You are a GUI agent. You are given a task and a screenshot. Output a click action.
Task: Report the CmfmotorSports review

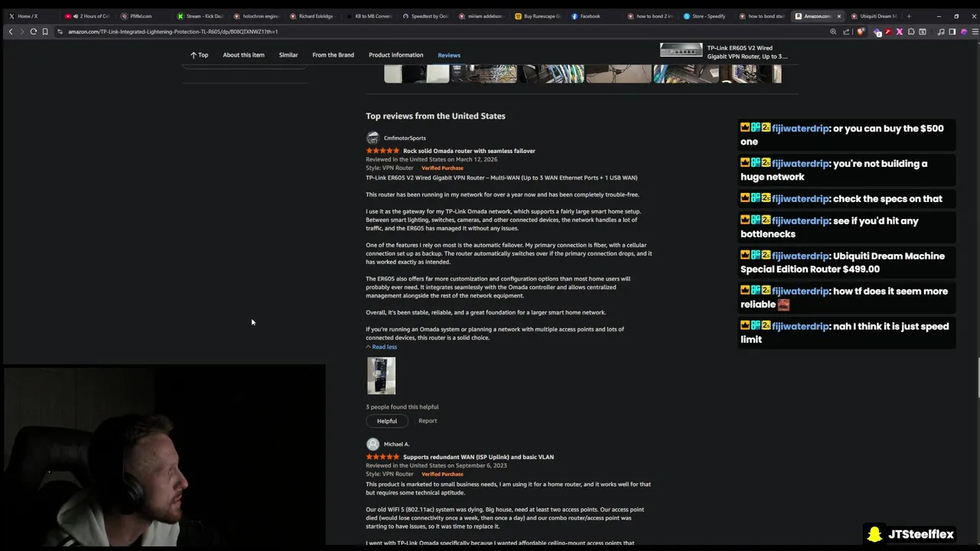pos(427,421)
